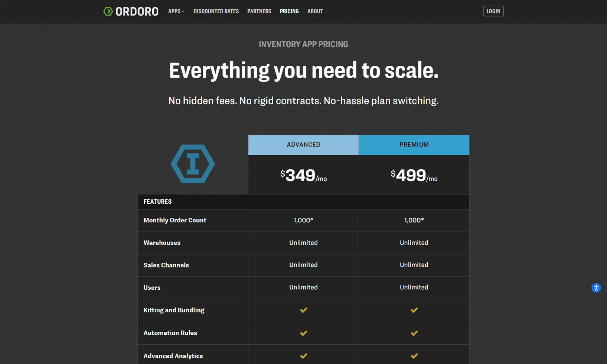Viewport: 607px width, 364px height.
Task: Click Premium Automation Rules checkmark
Action: coord(414,333)
